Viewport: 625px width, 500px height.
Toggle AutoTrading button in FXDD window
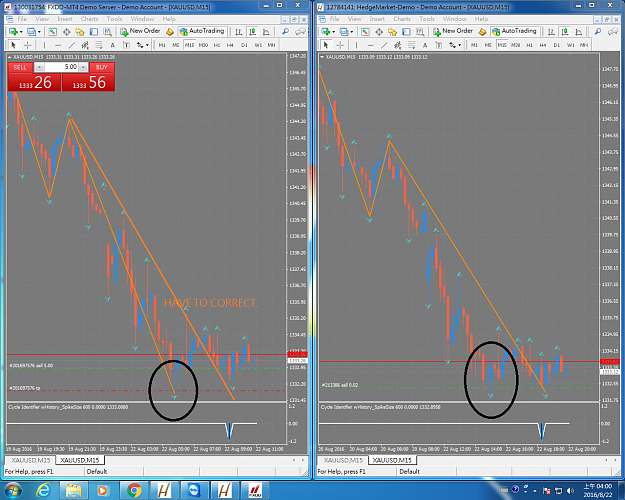[x=202, y=31]
